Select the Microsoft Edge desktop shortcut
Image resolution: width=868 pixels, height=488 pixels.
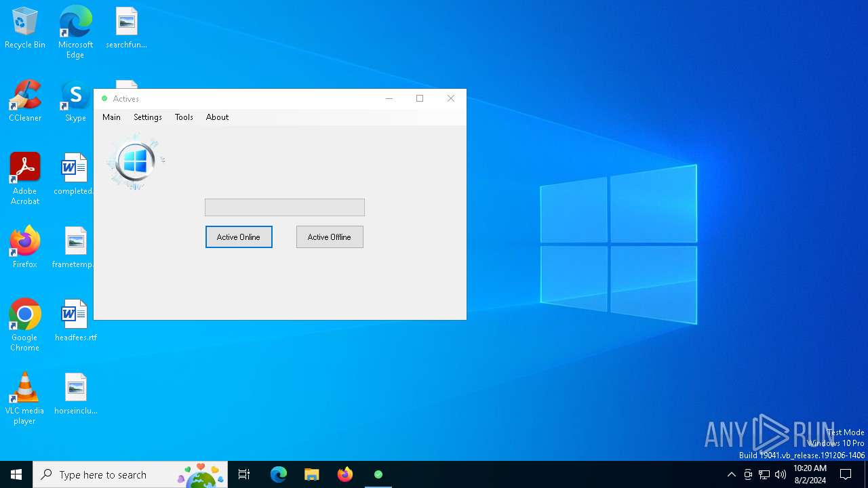75,33
